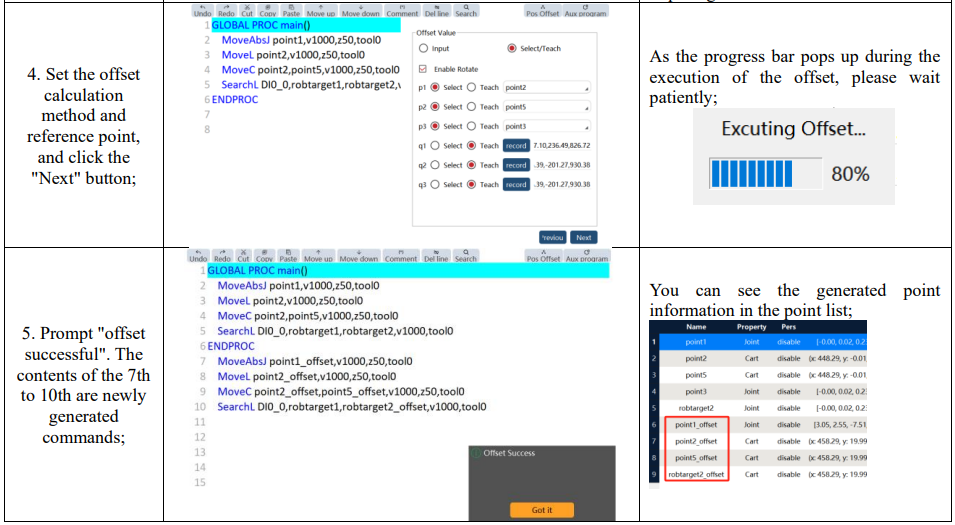Open Pos Offset in the step 4 editor toolbar
This screenshot has width=955, height=525.
[542, 10]
